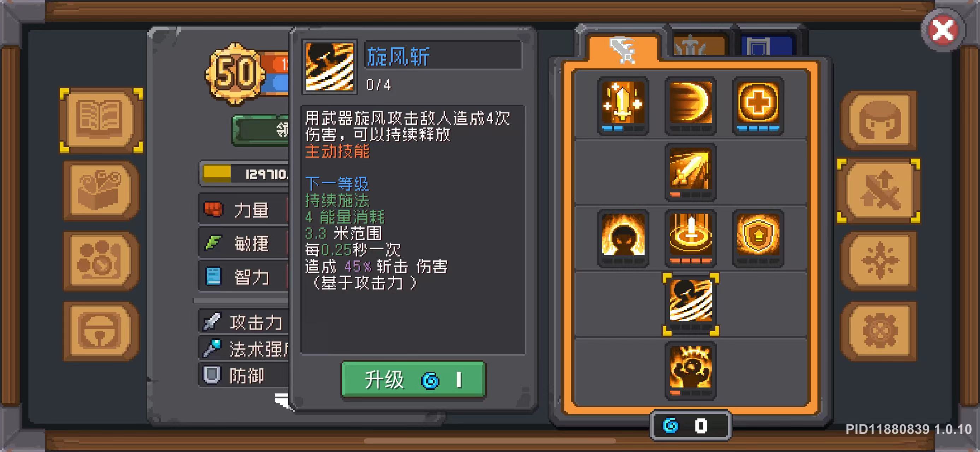Viewport: 980px width, 452px height.
Task: Select the glowing sword skill icon
Action: coord(623,105)
